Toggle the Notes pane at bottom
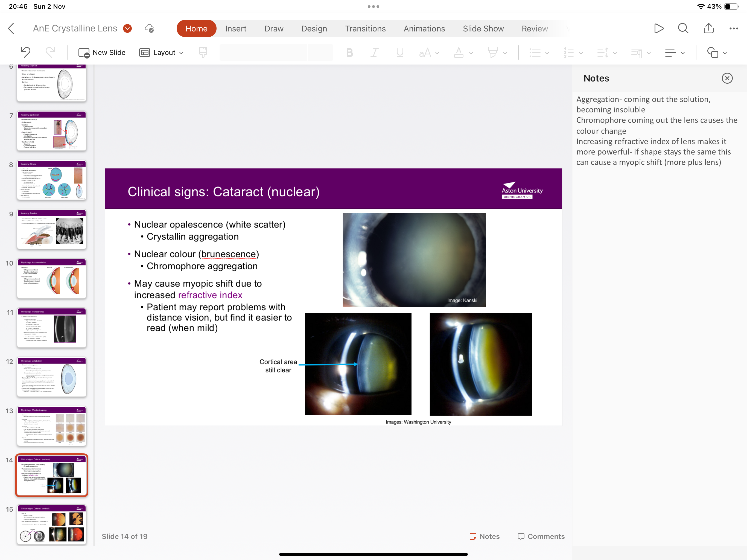This screenshot has height=560, width=747. [x=485, y=536]
